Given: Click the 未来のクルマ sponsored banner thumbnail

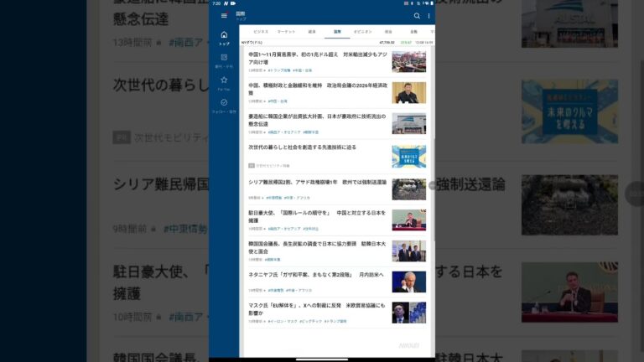Looking at the screenshot, I should (x=408, y=156).
